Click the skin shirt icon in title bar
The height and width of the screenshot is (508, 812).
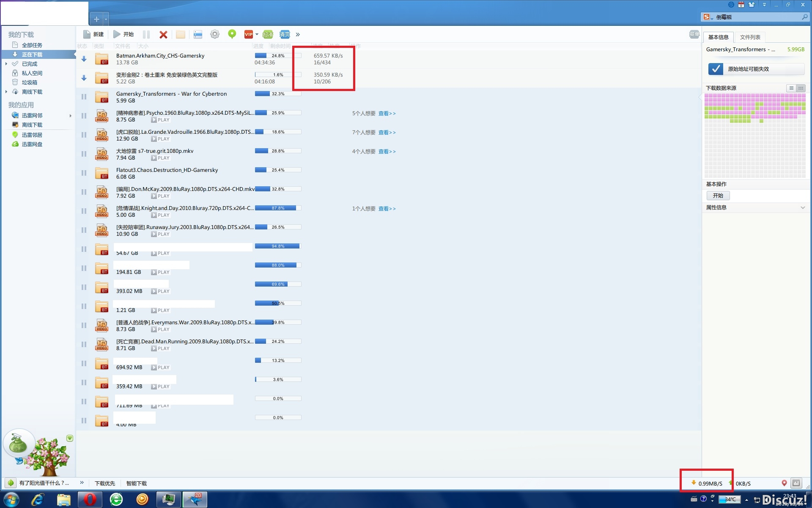(x=752, y=5)
